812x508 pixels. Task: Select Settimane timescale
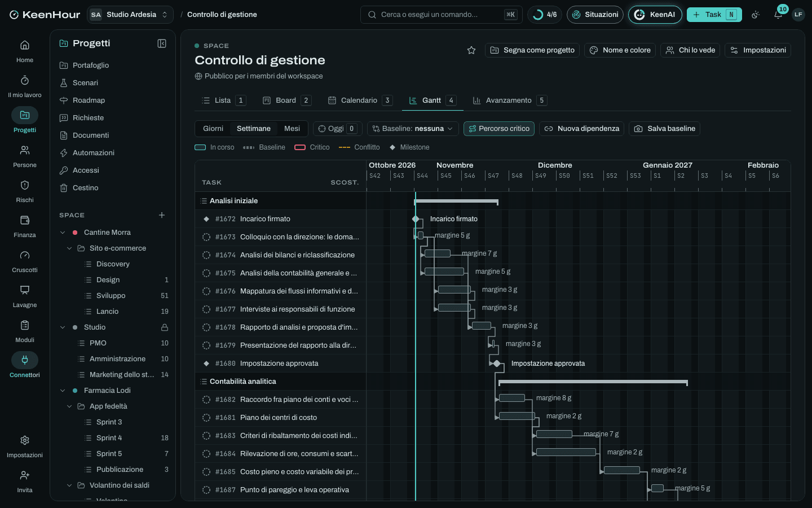254,129
